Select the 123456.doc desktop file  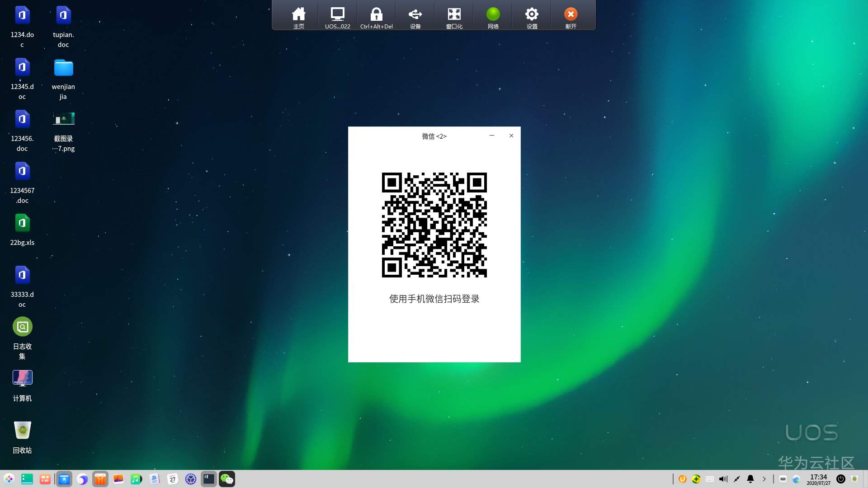[22, 131]
